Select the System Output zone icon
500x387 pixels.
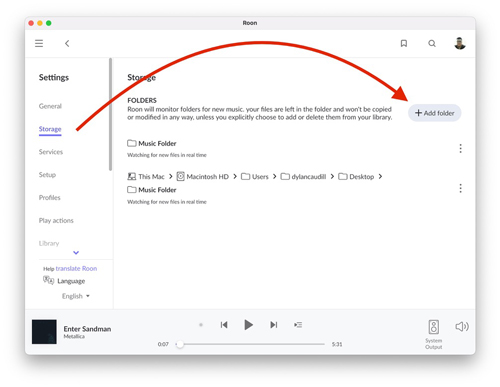click(434, 327)
